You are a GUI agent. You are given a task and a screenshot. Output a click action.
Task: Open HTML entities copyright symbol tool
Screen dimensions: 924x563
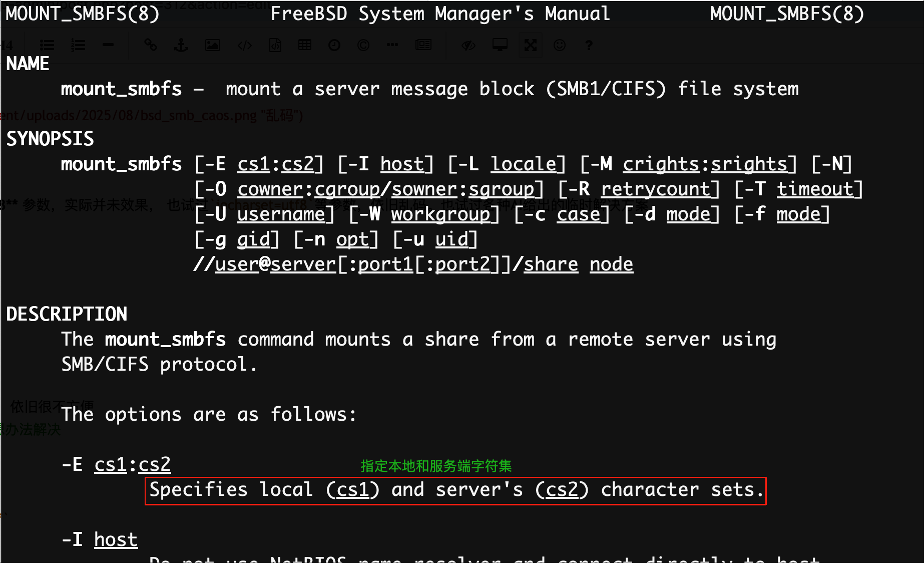pyautogui.click(x=363, y=46)
